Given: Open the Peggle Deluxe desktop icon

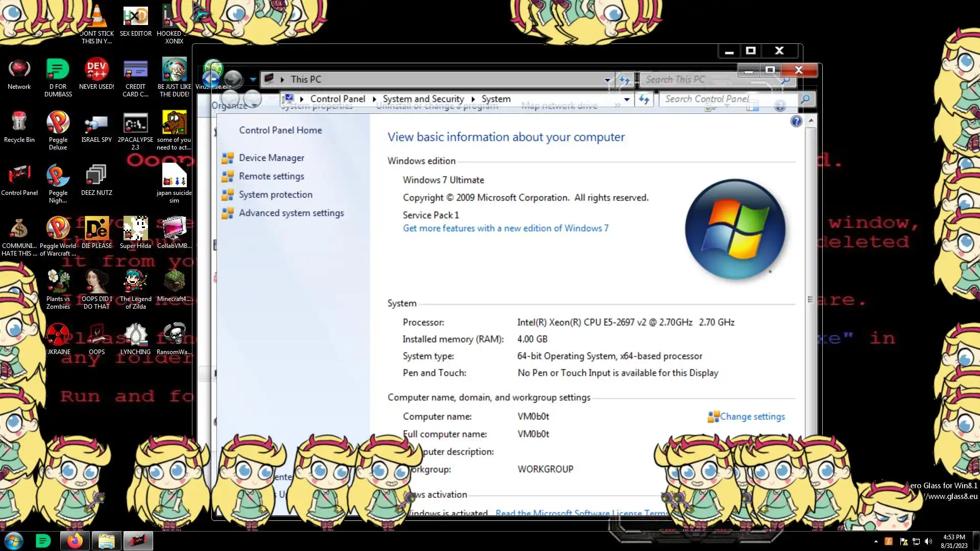Looking at the screenshot, I should pos(58,123).
